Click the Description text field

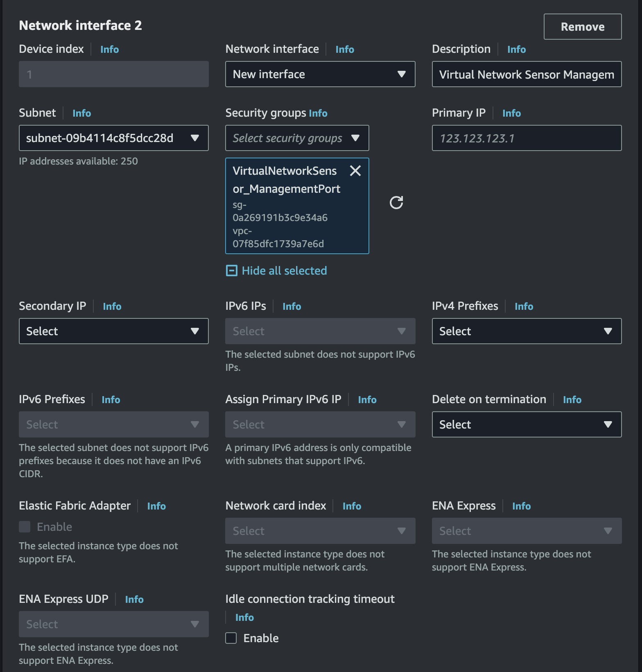point(527,74)
